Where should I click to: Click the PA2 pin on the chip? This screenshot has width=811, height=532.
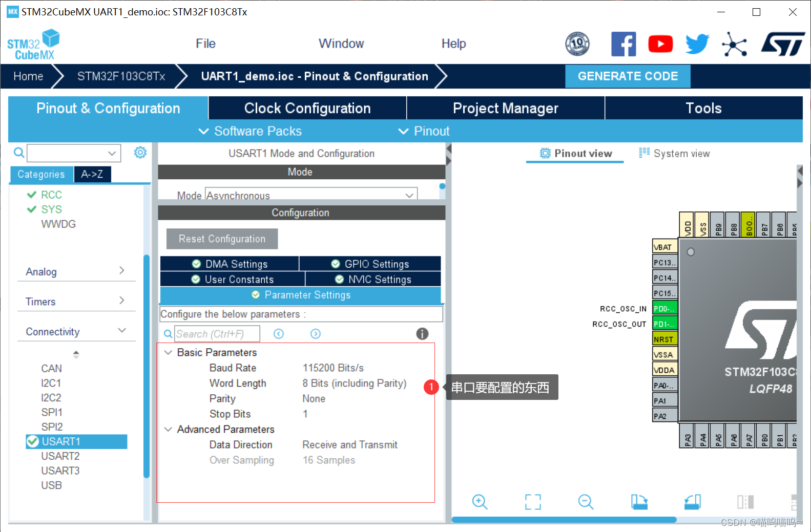665,416
